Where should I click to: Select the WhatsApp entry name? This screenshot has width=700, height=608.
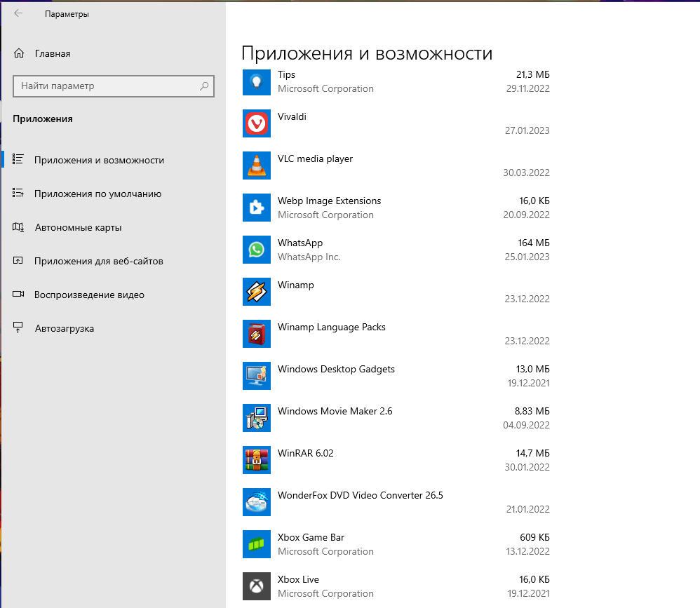pos(300,243)
